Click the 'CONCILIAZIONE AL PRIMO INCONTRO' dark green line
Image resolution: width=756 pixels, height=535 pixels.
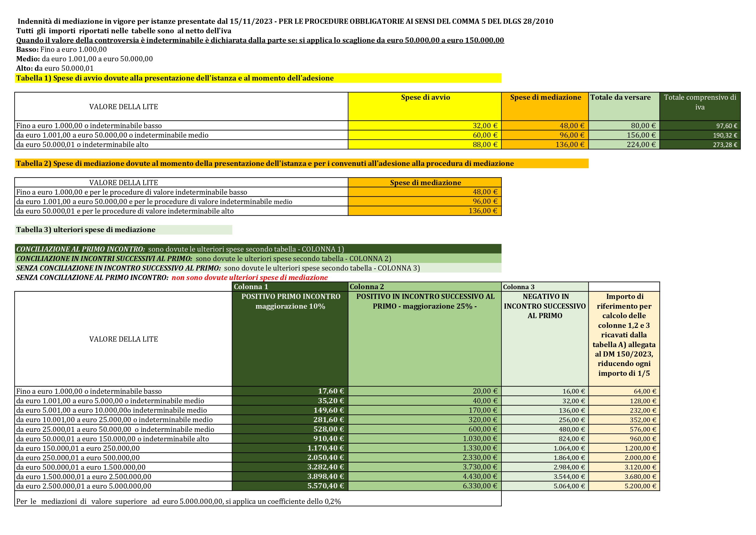point(258,249)
